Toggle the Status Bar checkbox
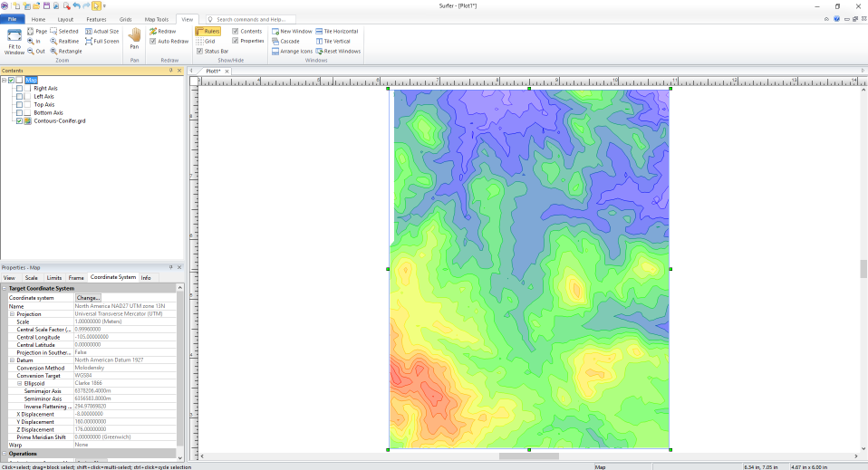This screenshot has width=868, height=470. (x=200, y=52)
